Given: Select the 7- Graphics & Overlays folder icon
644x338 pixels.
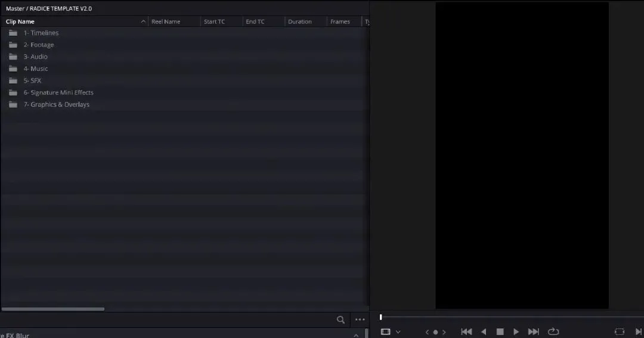Looking at the screenshot, I should pos(13,104).
